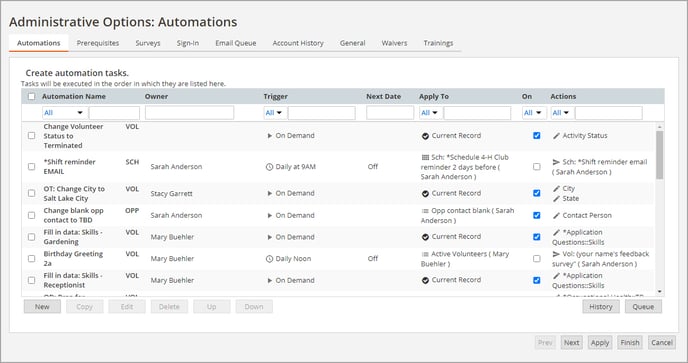The width and height of the screenshot is (688, 363).
Task: Click the table's vertical scrollbar thumb
Action: click(659, 155)
